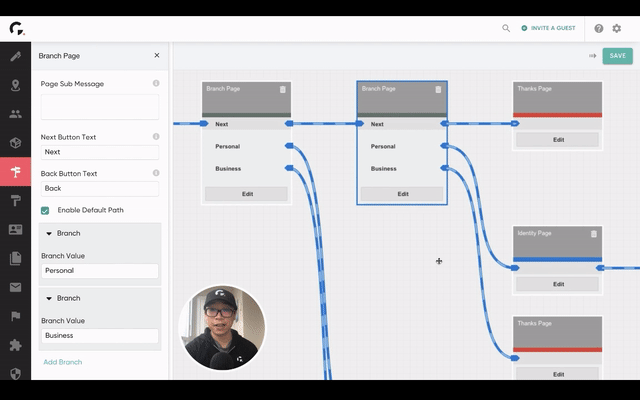Click the app logo in header
The width and height of the screenshot is (640, 400).
[17, 29]
